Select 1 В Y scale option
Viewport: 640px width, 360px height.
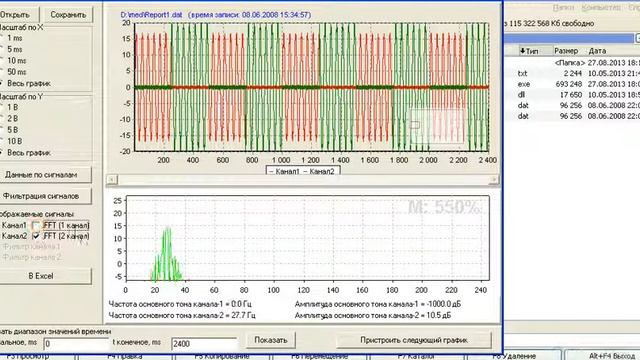pyautogui.click(x=10, y=107)
